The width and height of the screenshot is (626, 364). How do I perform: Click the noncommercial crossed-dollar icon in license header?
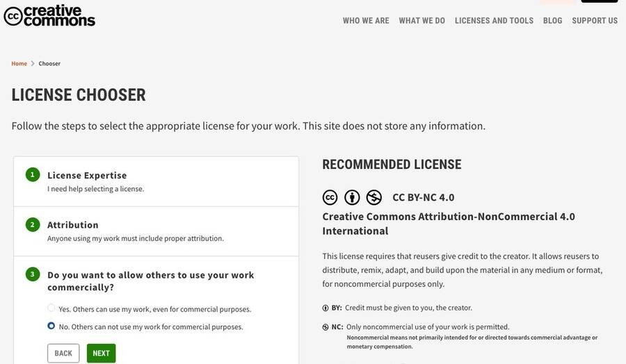click(374, 197)
